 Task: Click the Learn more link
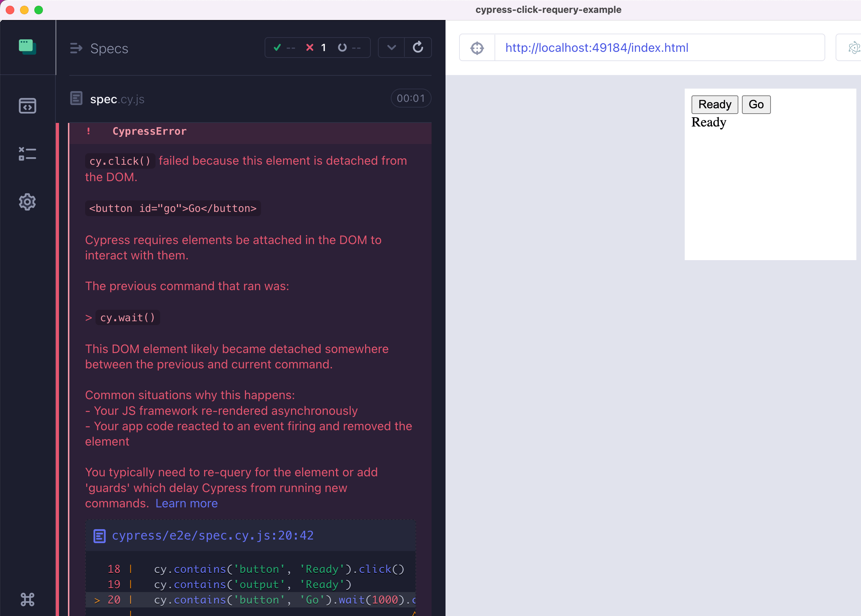click(186, 503)
